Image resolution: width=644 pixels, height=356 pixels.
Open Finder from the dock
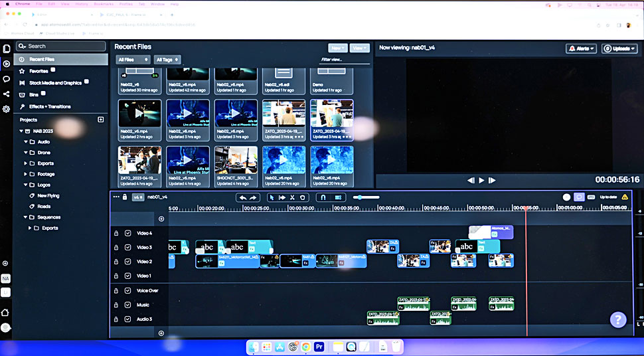pyautogui.click(x=254, y=347)
